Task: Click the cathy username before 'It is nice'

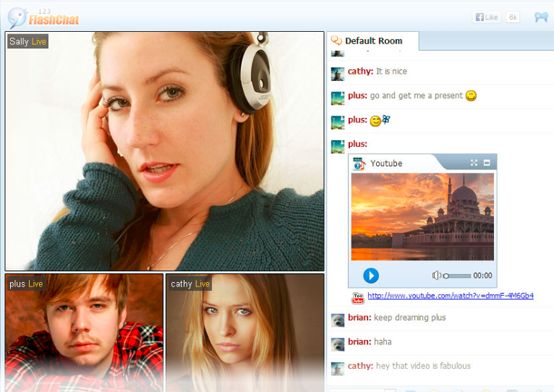Action: pyautogui.click(x=360, y=71)
